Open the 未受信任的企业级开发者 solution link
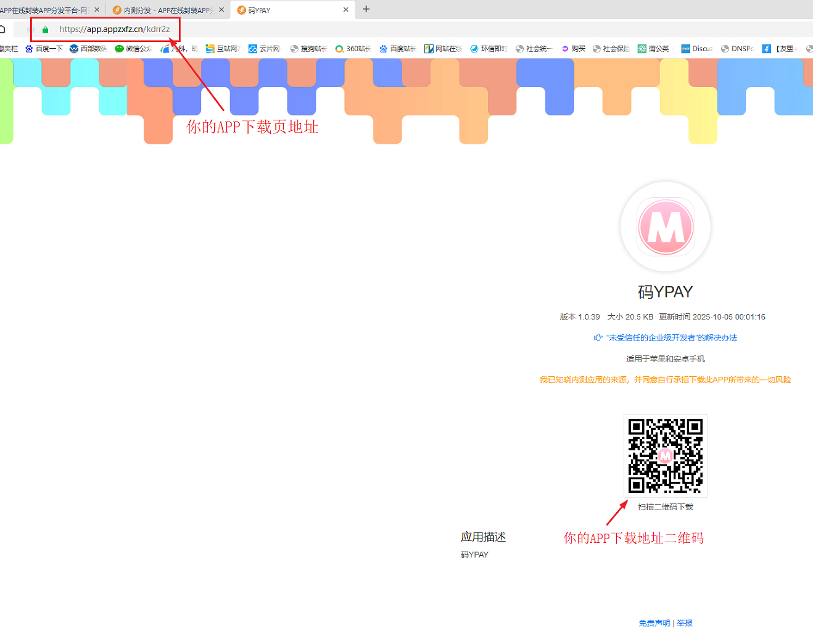This screenshot has width=813, height=644. (x=671, y=337)
